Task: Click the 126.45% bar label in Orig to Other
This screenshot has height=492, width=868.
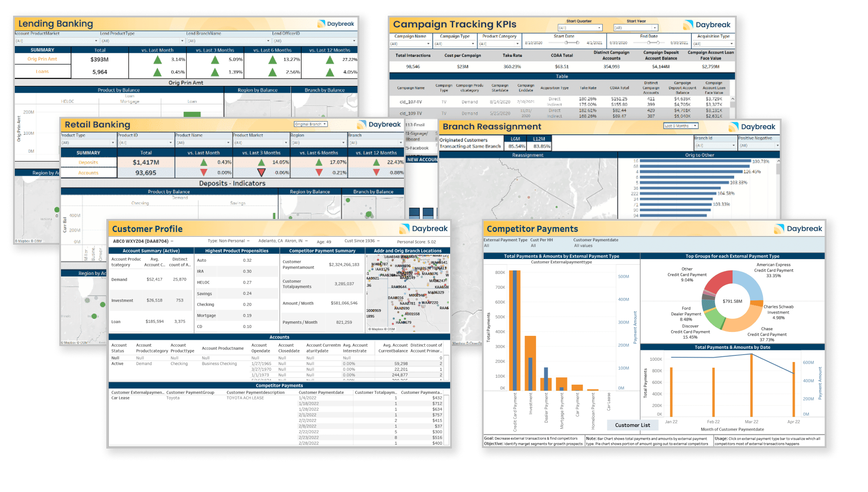Action: point(752,171)
